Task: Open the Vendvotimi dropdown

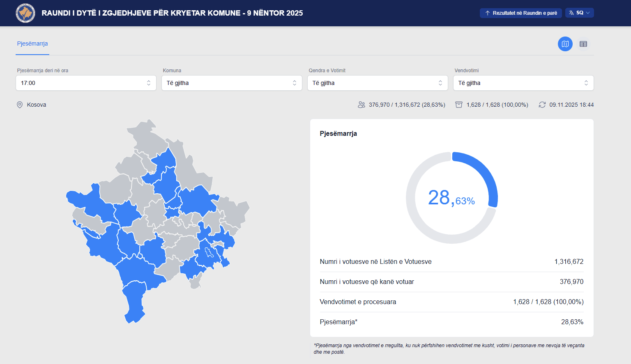Action: [523, 83]
